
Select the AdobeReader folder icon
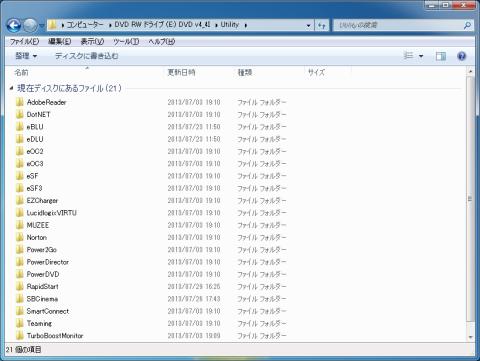20,102
